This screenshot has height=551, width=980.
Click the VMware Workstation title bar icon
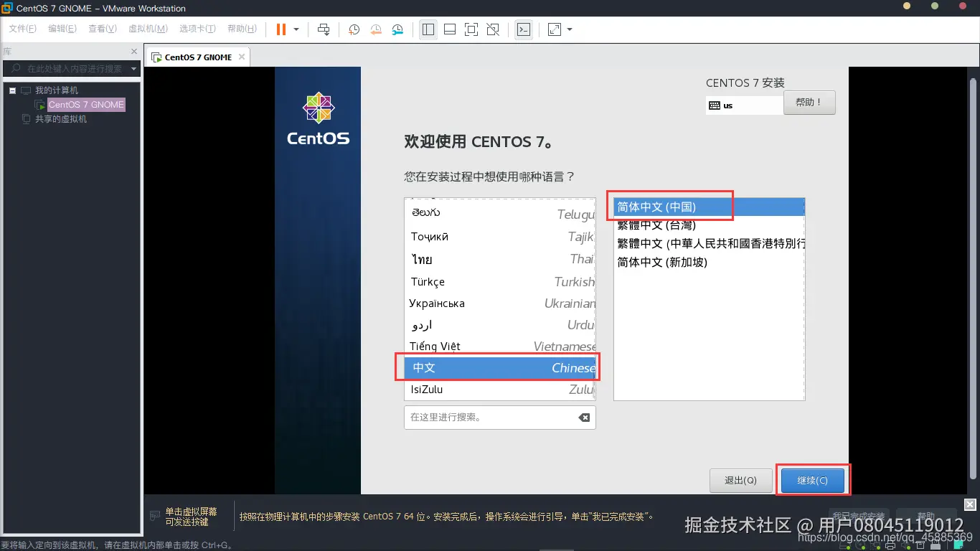tap(7, 8)
